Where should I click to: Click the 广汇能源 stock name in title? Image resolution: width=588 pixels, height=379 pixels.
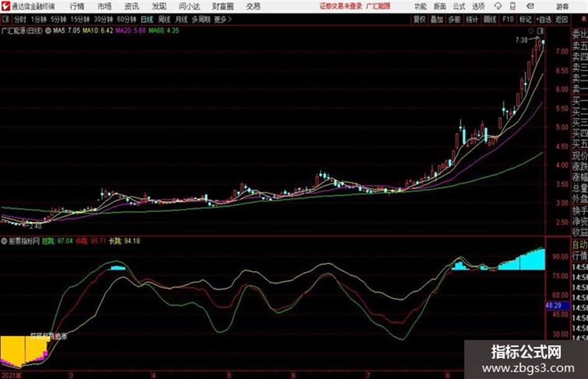tap(378, 6)
